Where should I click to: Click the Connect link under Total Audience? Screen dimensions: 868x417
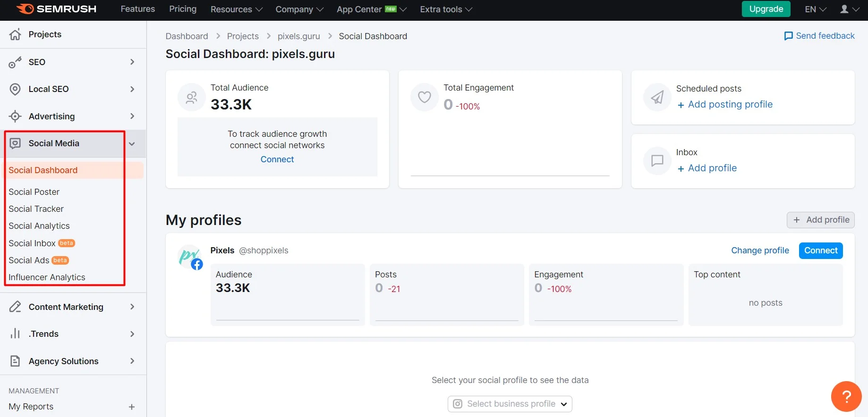277,159
